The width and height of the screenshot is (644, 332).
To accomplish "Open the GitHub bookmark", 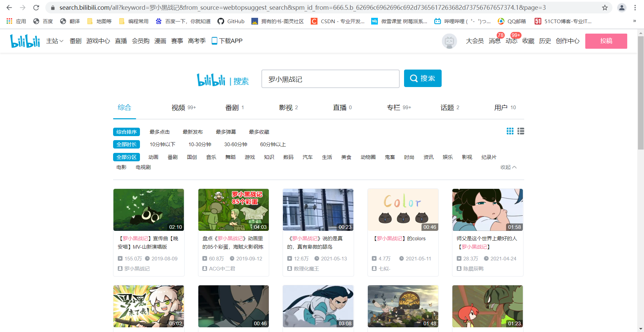I will click(231, 21).
